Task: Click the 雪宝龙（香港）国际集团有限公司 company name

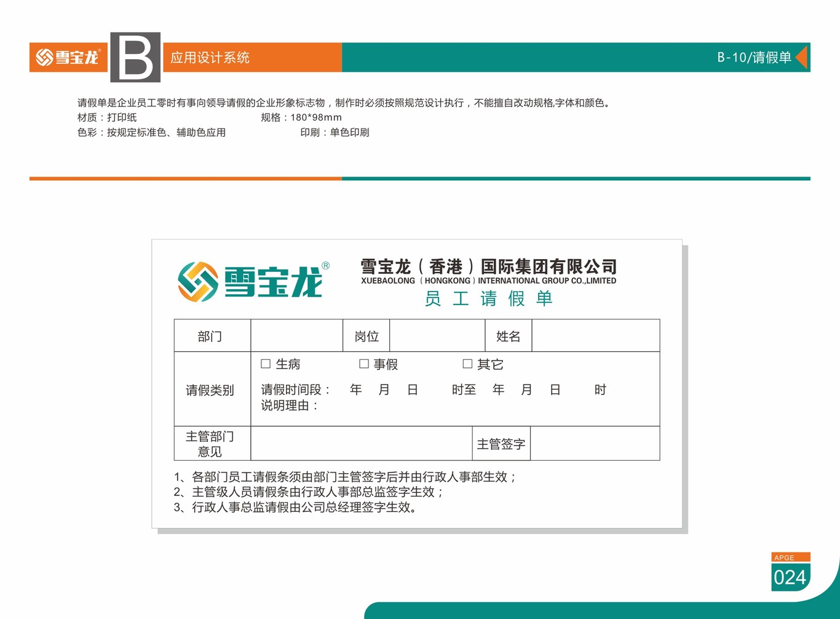Action: click(489, 266)
